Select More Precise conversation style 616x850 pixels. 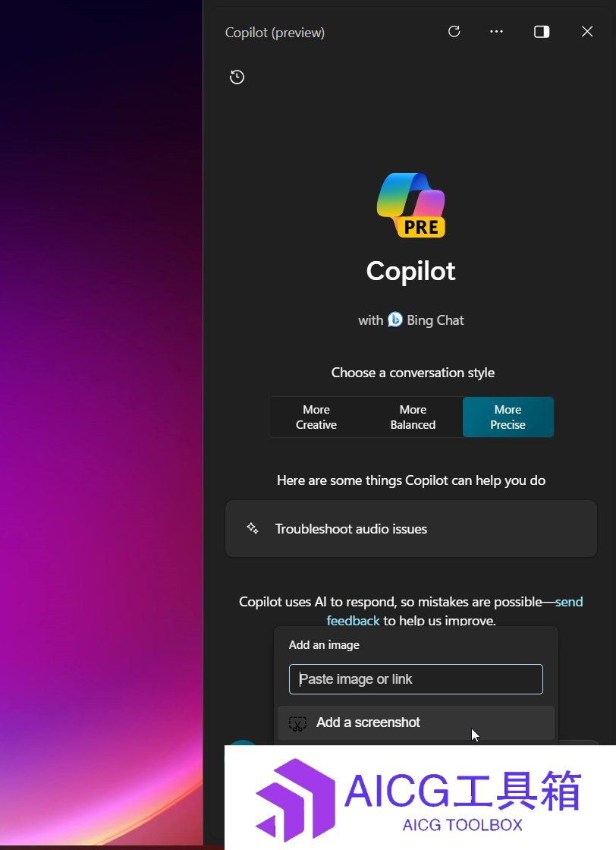pos(508,417)
